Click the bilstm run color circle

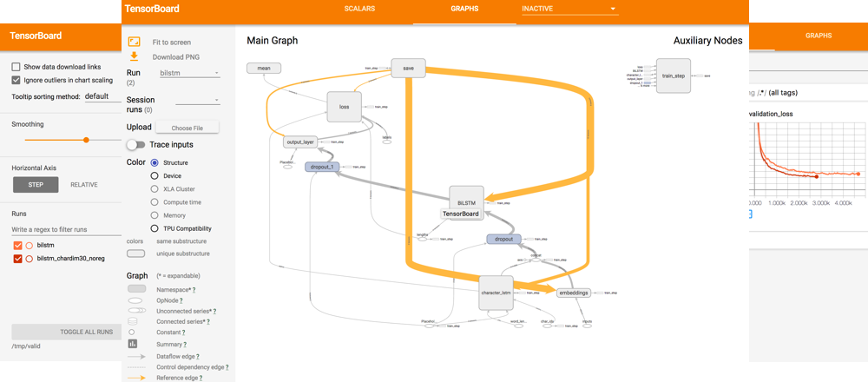pyautogui.click(x=30, y=245)
